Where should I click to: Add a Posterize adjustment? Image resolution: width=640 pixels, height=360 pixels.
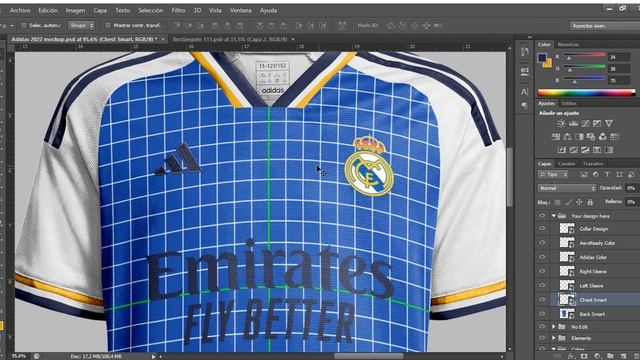pyautogui.click(x=573, y=150)
